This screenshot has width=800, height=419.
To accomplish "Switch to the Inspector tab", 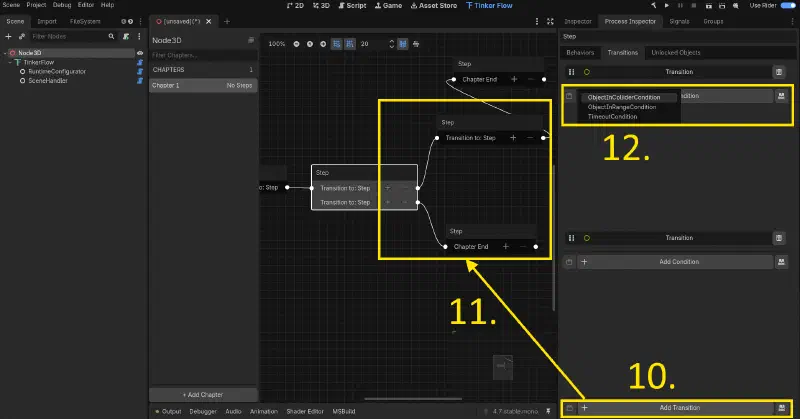I will [578, 21].
